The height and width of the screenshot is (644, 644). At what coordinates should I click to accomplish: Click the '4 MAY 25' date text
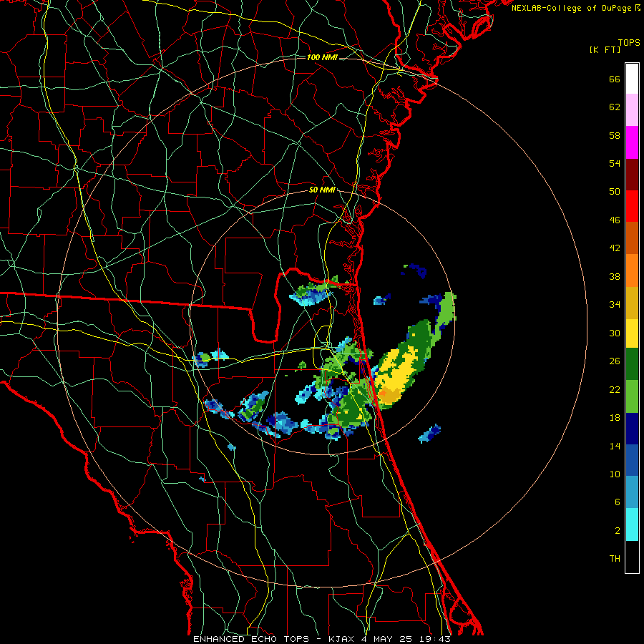tap(386, 639)
